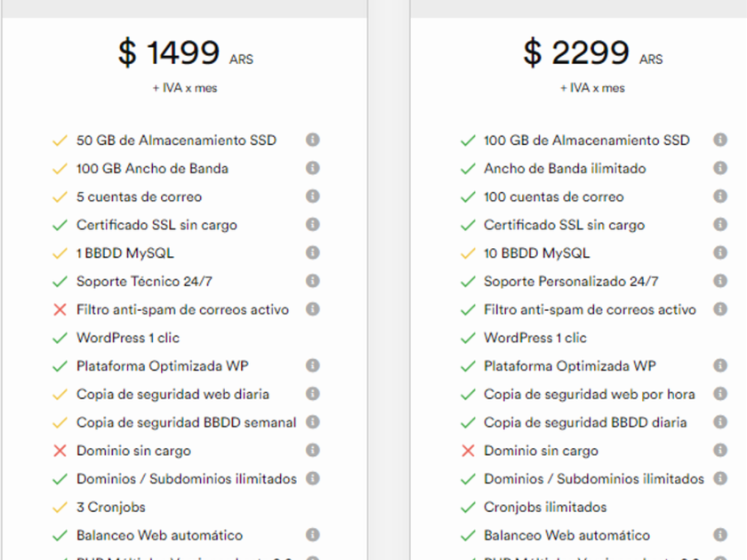The image size is (747, 560).
Task: Open info icon for 100 GB Ancho de Banda
Action: [313, 168]
